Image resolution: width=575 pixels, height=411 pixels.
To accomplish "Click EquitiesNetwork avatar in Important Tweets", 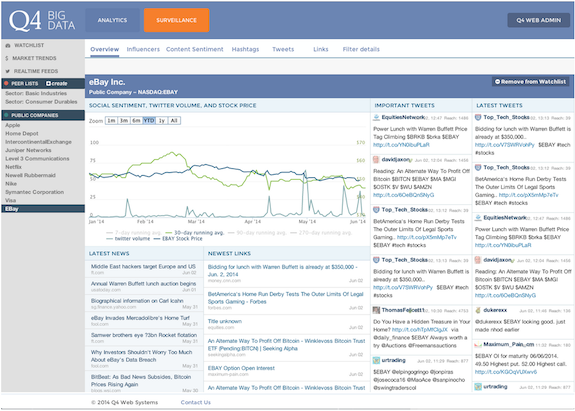I will coord(376,117).
